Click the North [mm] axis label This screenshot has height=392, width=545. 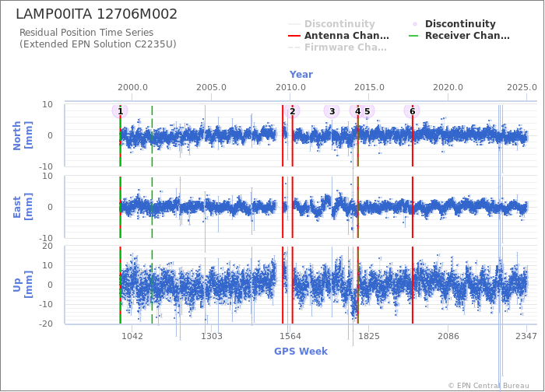tap(23, 135)
